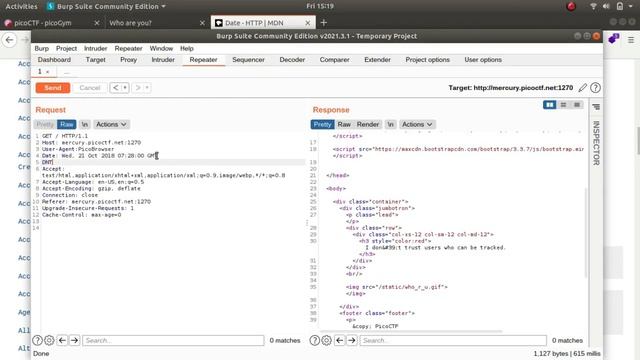640x360 pixels.
Task: Open Activities overview
Action: click(x=21, y=6)
